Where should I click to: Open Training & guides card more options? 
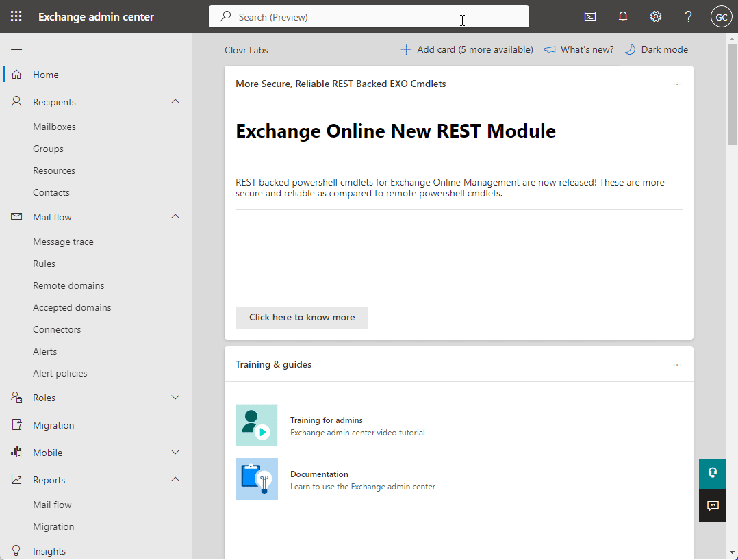point(677,365)
